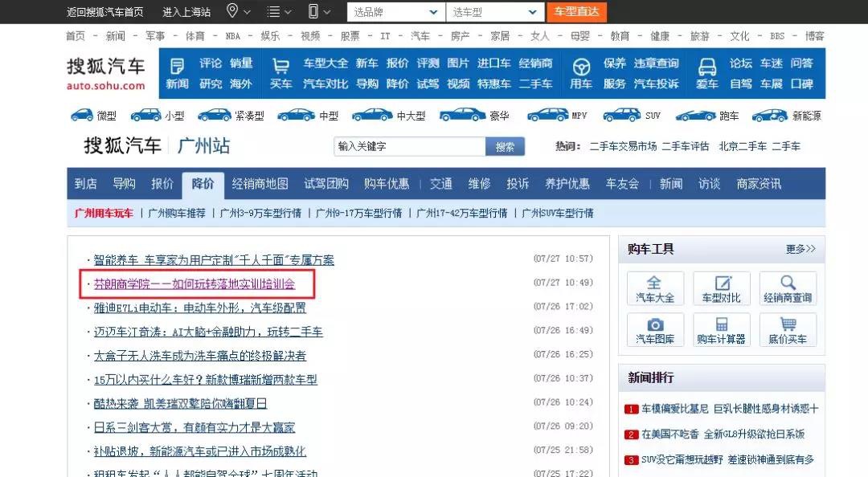Click 进入上海站 link
Viewport: 868px width, 477px height.
tap(186, 11)
